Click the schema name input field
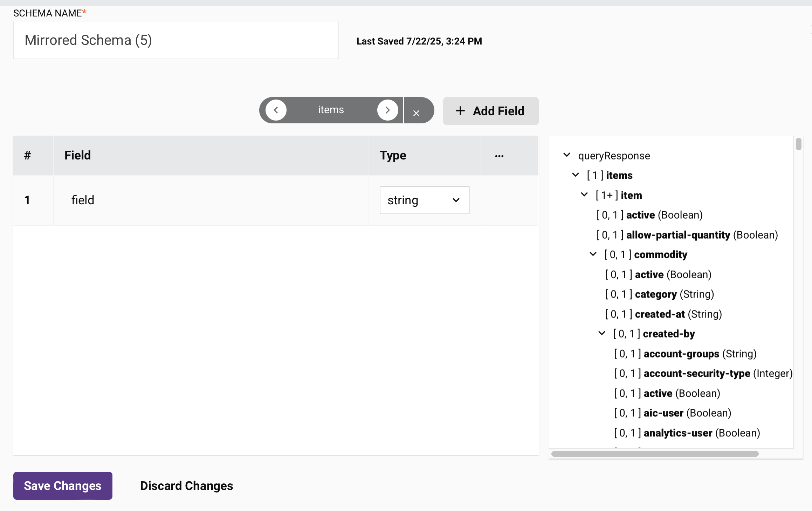The image size is (812, 511). click(176, 40)
